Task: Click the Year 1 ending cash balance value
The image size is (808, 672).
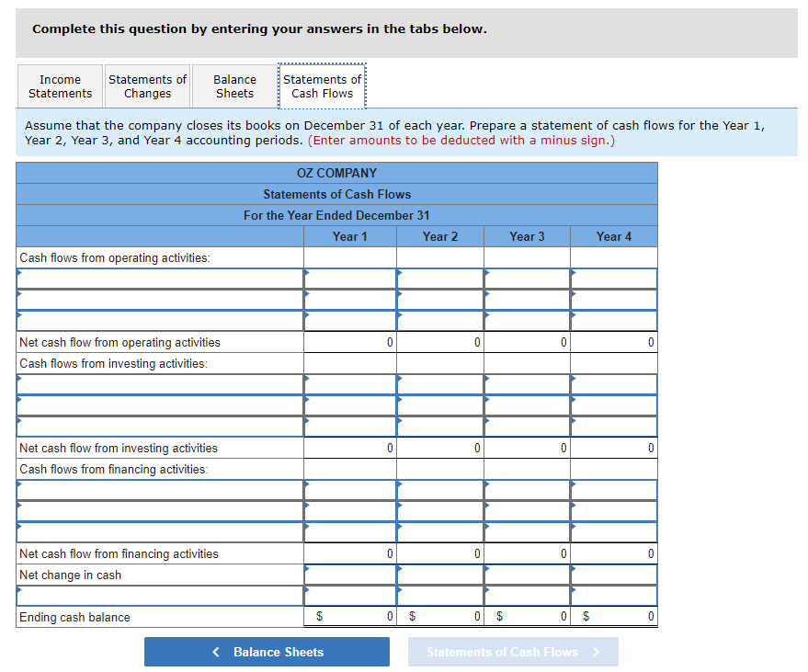Action: click(350, 617)
